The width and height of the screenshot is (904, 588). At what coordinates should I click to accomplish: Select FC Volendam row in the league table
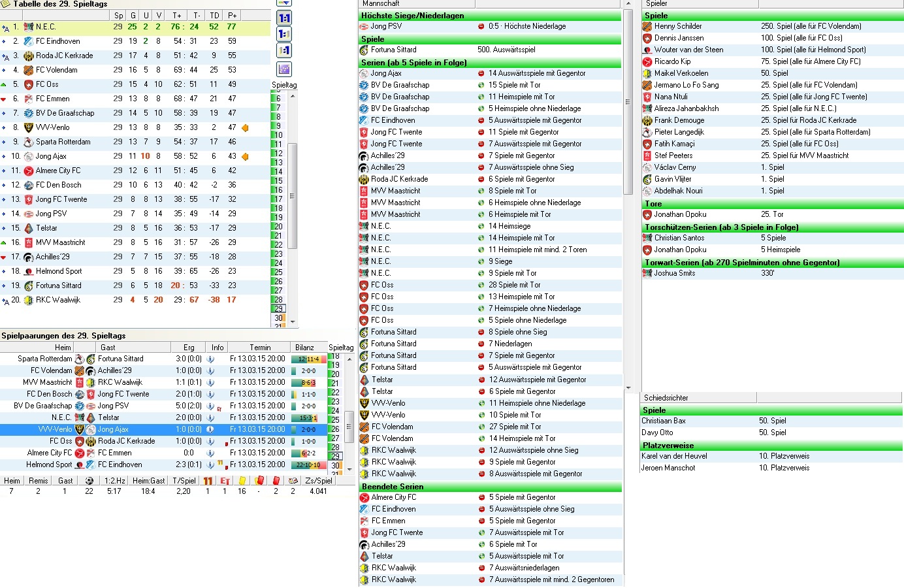135,70
